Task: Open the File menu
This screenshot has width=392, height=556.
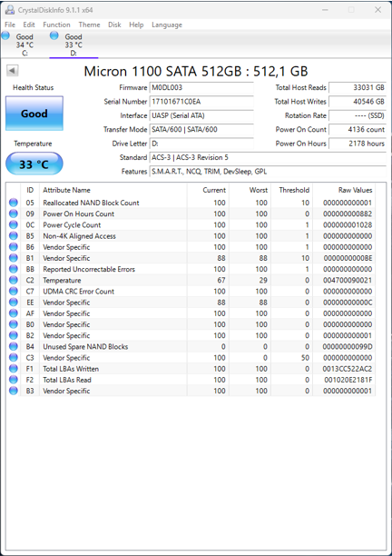Action: (10, 25)
